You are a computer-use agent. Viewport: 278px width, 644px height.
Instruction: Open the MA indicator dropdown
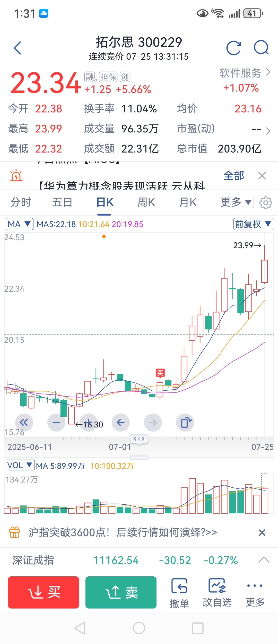coord(20,224)
